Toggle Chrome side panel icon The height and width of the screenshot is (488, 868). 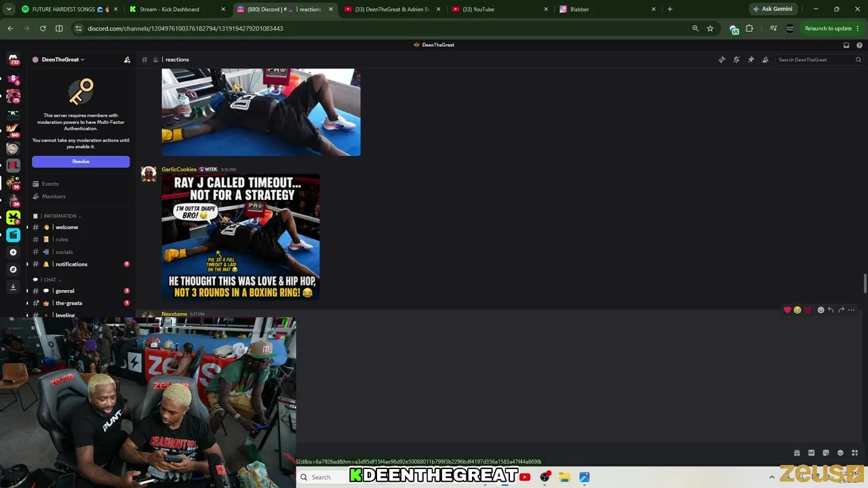(x=59, y=28)
